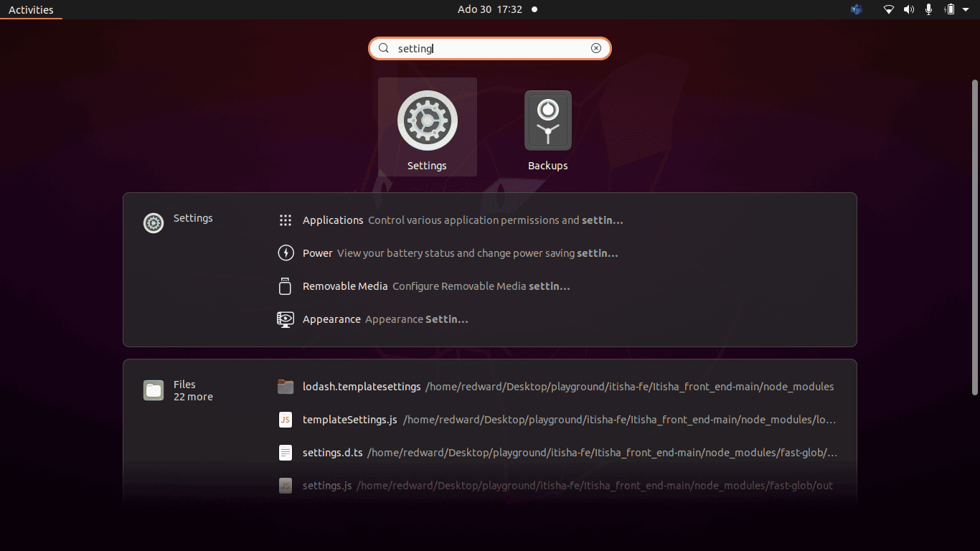Click the Appearance settings result icon
Image resolution: width=980 pixels, height=551 pixels.
(x=286, y=319)
